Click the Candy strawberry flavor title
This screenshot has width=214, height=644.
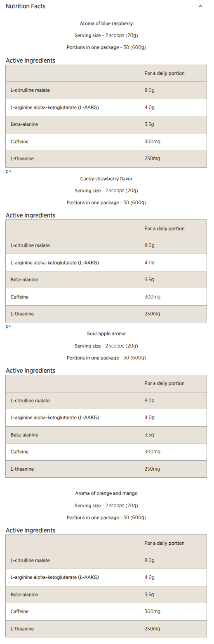click(106, 179)
